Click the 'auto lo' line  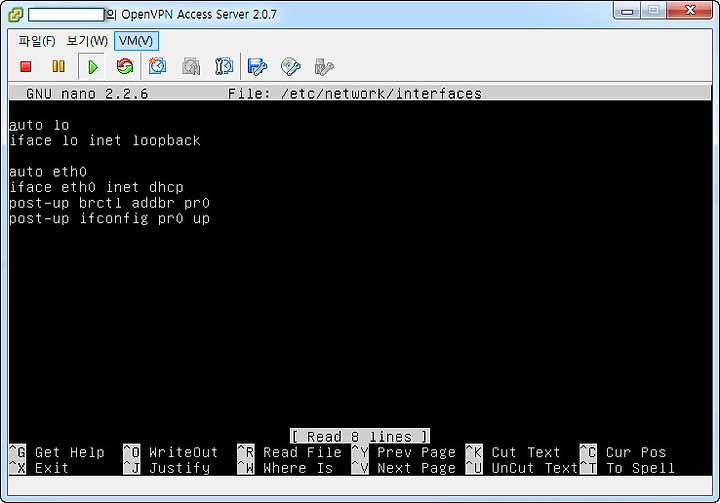(39, 125)
